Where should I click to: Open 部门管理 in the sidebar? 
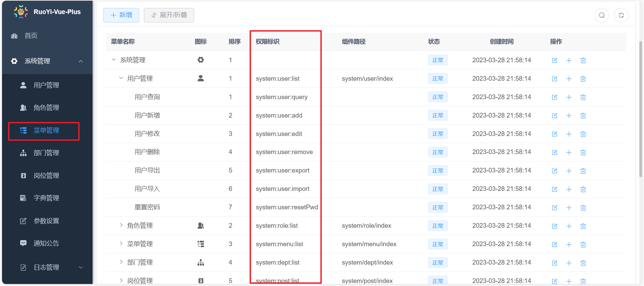[x=47, y=153]
